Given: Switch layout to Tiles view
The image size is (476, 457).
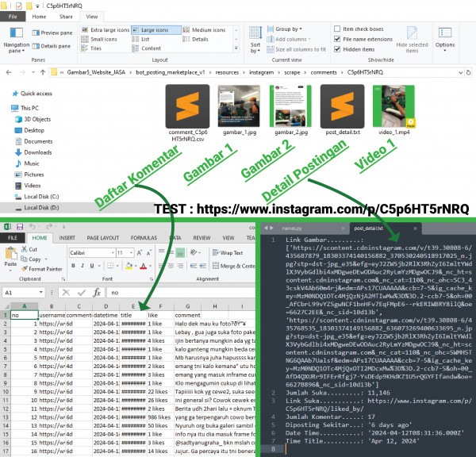Looking at the screenshot, I should tap(91, 48).
